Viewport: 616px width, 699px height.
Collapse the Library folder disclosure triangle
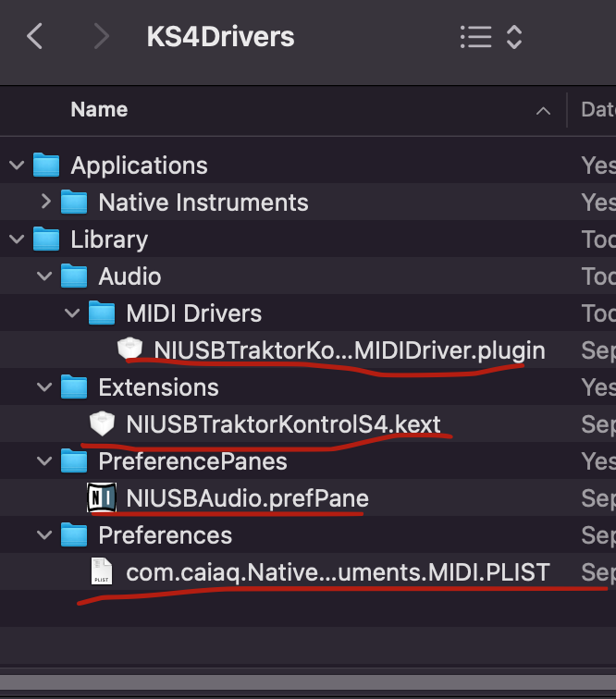(16, 239)
